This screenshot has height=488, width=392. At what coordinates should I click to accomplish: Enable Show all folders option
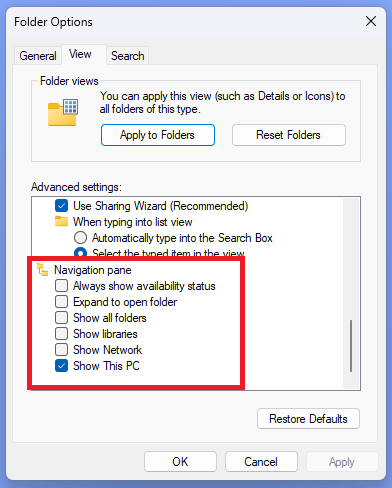click(61, 318)
